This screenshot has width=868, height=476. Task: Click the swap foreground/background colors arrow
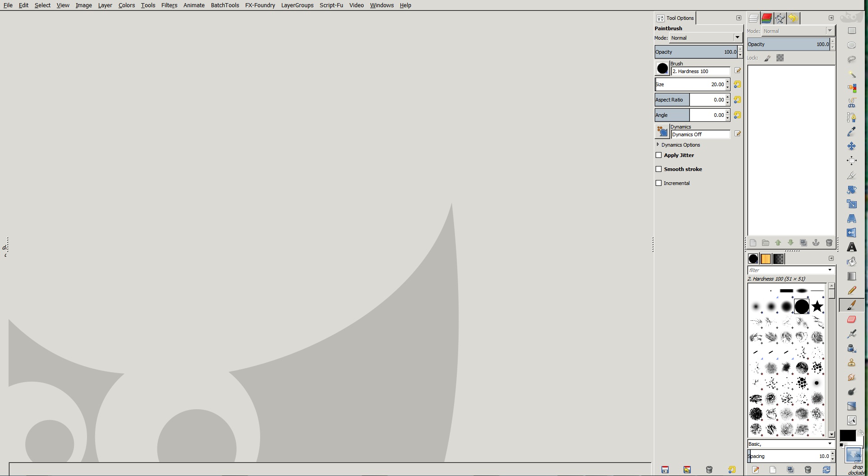pyautogui.click(x=860, y=432)
